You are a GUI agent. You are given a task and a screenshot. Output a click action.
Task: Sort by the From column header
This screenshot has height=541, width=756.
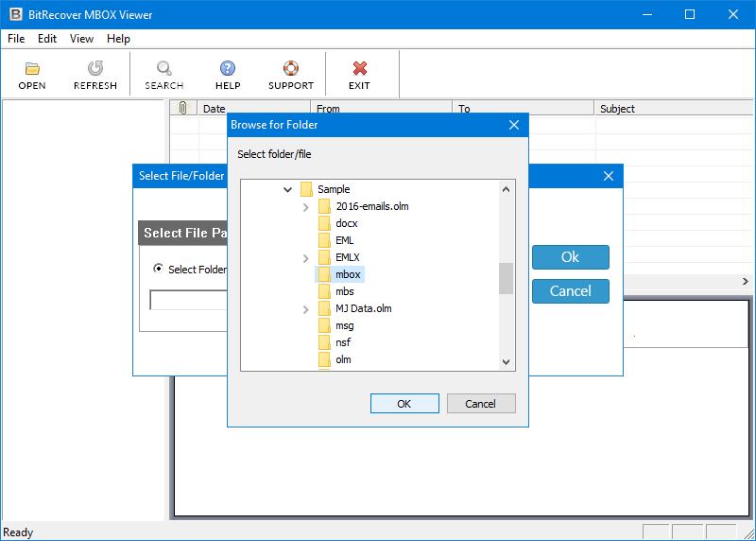pyautogui.click(x=382, y=108)
